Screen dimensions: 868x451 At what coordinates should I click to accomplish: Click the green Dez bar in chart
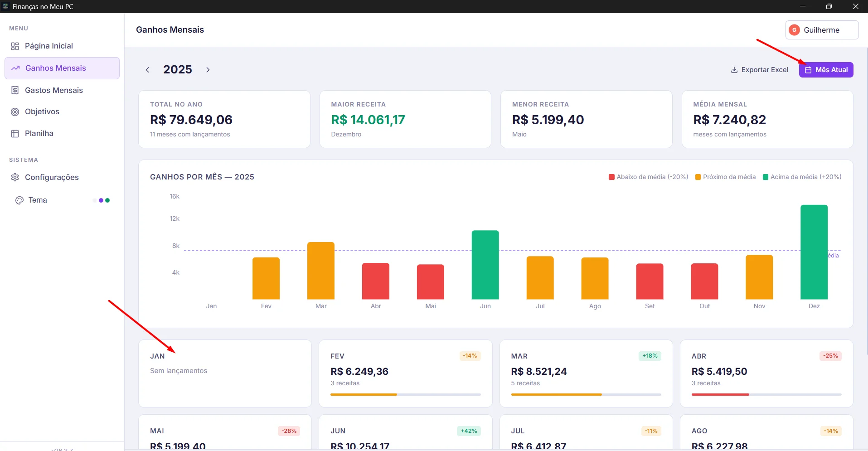pos(814,252)
